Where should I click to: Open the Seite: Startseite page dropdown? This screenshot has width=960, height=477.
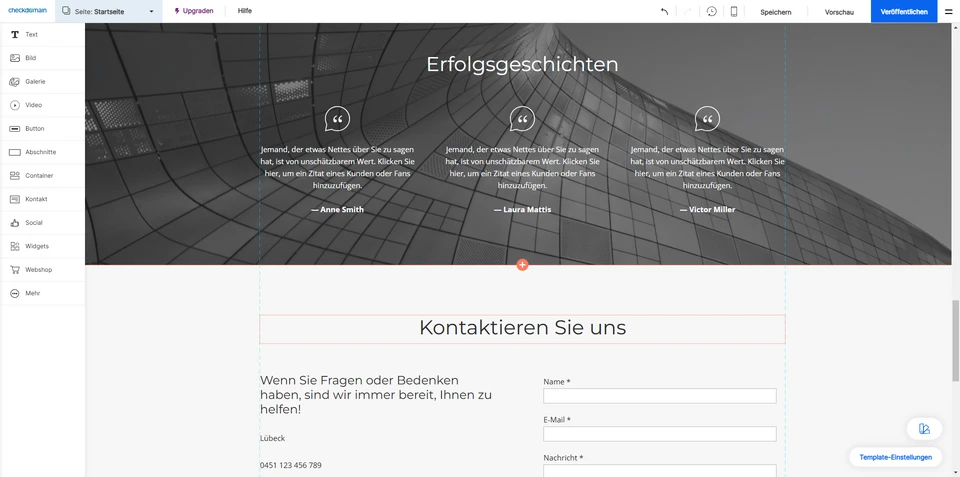coord(108,11)
